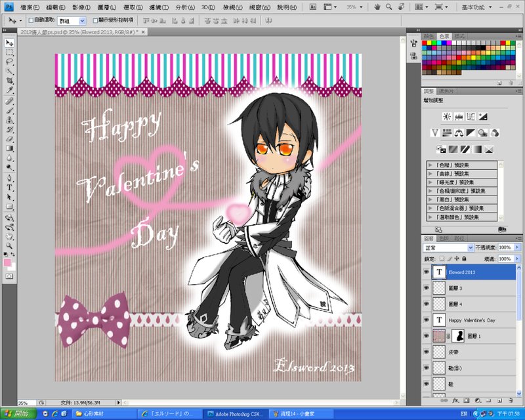Select the Zoom tool in toolbox
The image size is (525, 420).
click(x=9, y=245)
